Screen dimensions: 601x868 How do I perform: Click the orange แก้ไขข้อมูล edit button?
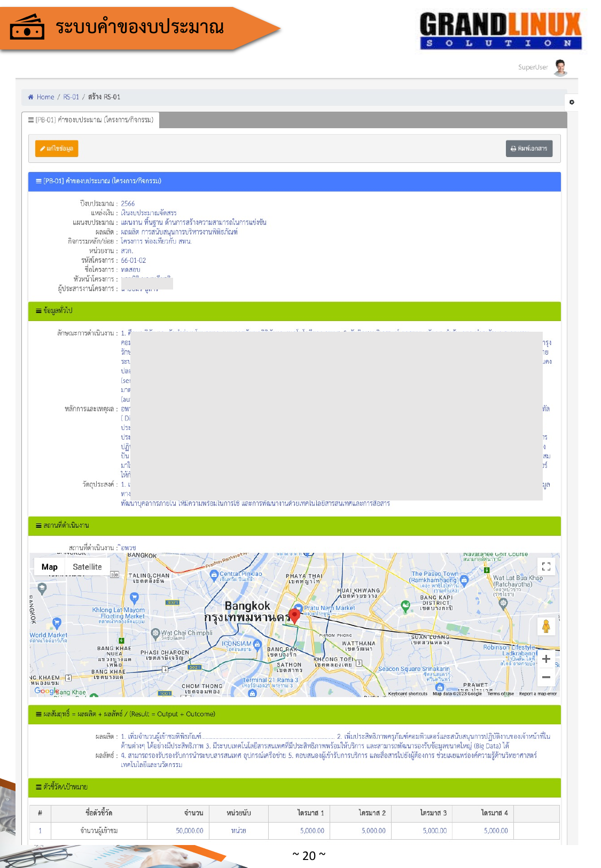click(x=57, y=148)
